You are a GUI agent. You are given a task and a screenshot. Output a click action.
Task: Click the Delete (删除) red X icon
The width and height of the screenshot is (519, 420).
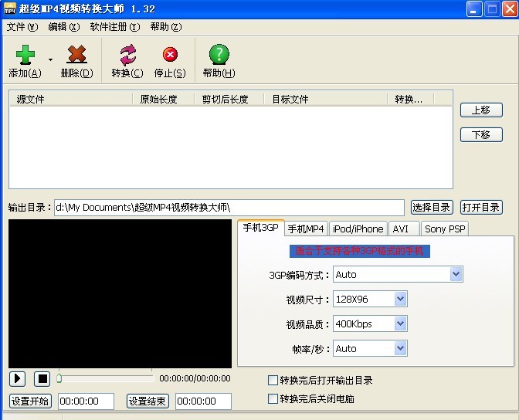[76, 55]
